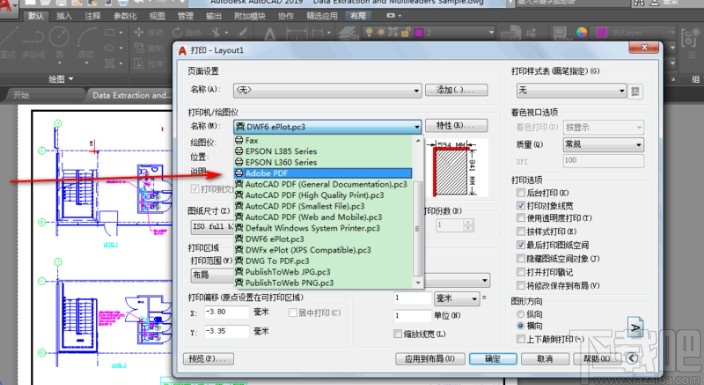The width and height of the screenshot is (704, 385).
Task: Enable 缩放线宽 checkbox
Action: coord(397,334)
